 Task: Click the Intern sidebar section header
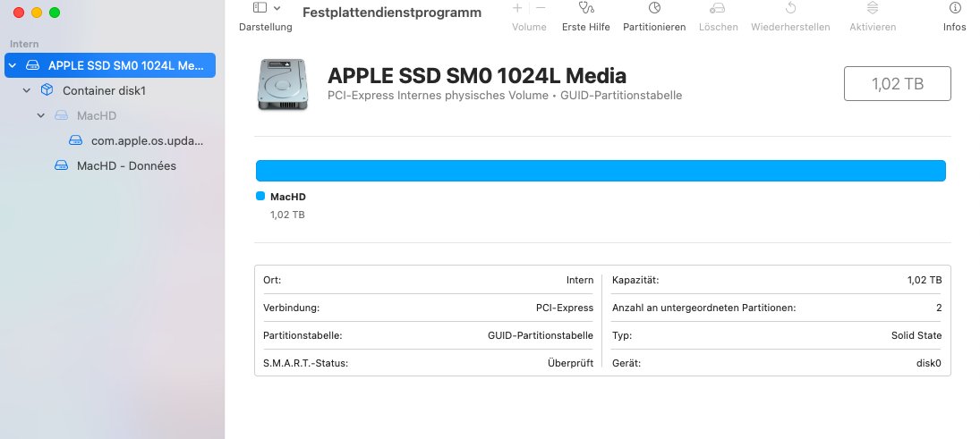[x=24, y=44]
